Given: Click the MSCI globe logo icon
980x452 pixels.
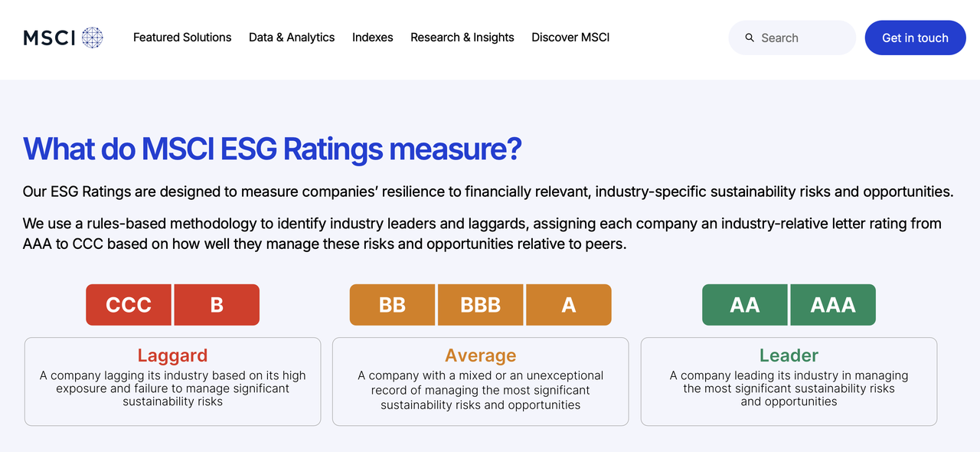Looking at the screenshot, I should [93, 38].
